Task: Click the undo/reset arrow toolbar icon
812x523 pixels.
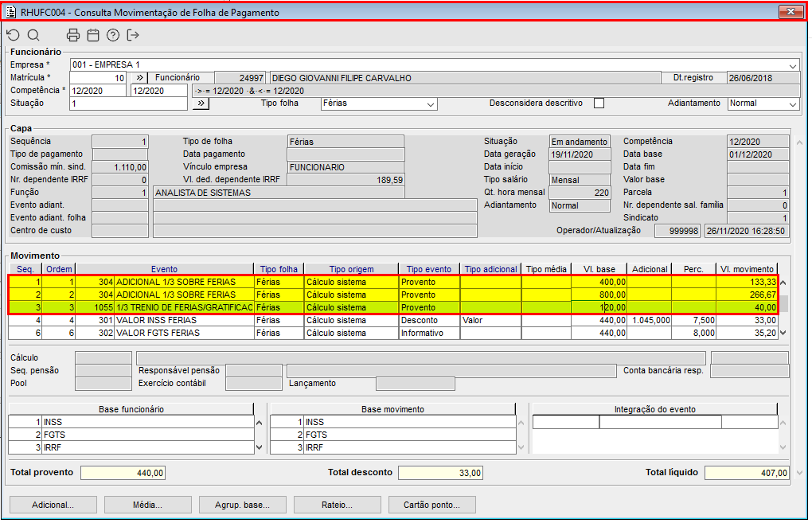Action: click(x=13, y=35)
